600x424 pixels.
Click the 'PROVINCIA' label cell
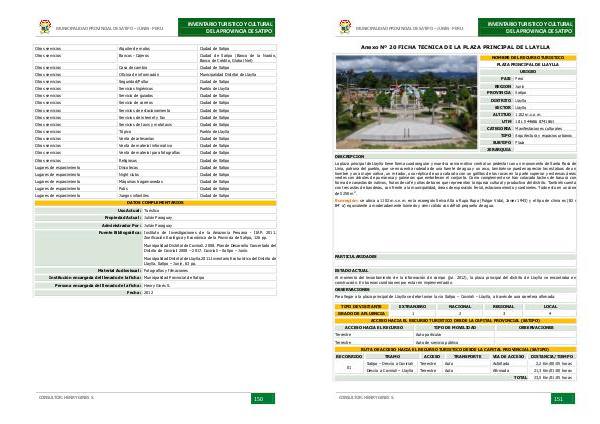tap(496, 93)
